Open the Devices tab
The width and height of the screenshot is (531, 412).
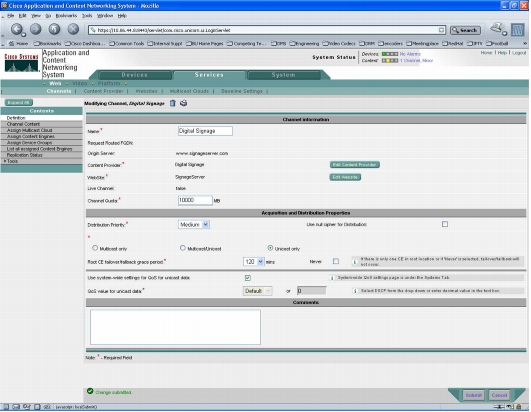click(135, 75)
